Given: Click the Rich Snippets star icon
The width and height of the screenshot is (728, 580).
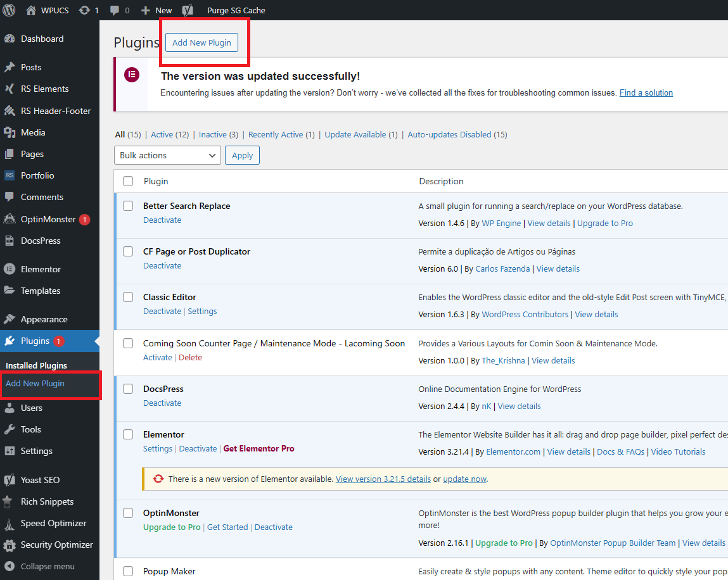Looking at the screenshot, I should click(x=8, y=501).
